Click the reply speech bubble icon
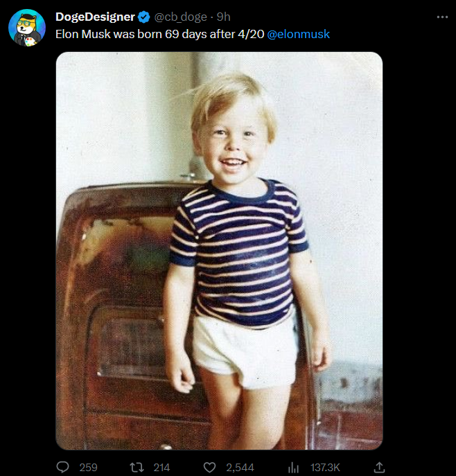This screenshot has width=456, height=476. tap(62, 467)
